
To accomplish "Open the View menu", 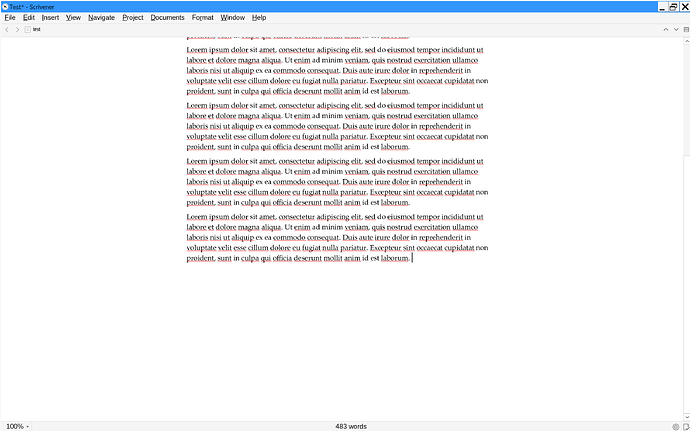I will coord(73,18).
